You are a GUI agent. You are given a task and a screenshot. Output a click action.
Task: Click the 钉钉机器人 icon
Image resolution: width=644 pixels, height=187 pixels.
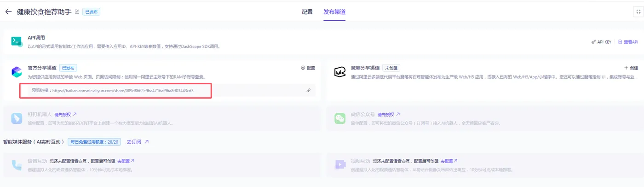click(17, 118)
